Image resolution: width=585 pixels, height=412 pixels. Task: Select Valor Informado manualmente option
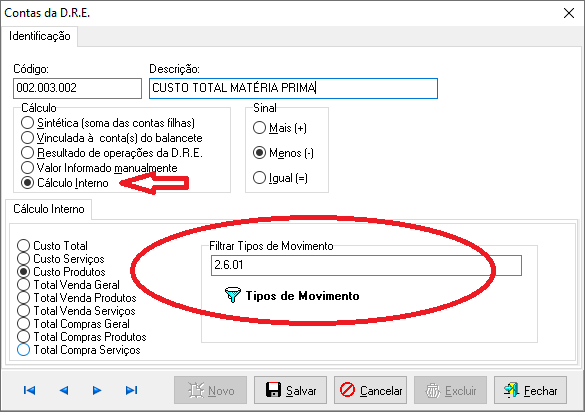tap(99, 168)
